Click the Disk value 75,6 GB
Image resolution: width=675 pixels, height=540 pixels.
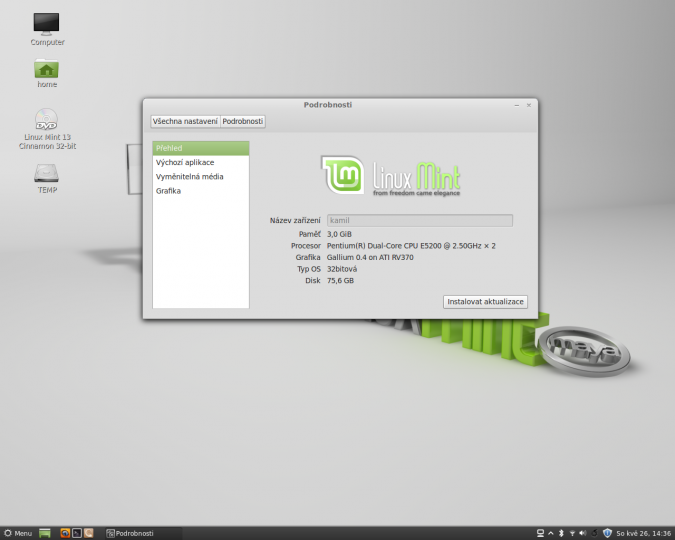pos(340,281)
